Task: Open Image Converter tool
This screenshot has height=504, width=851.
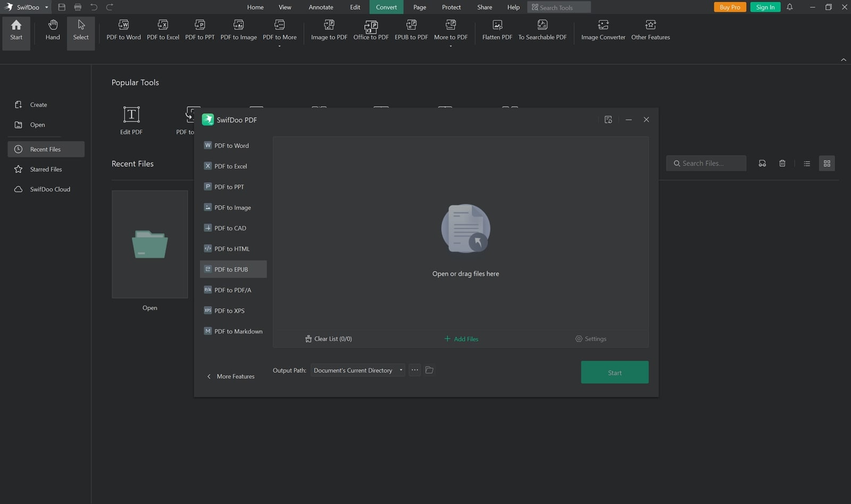Action: (603, 31)
